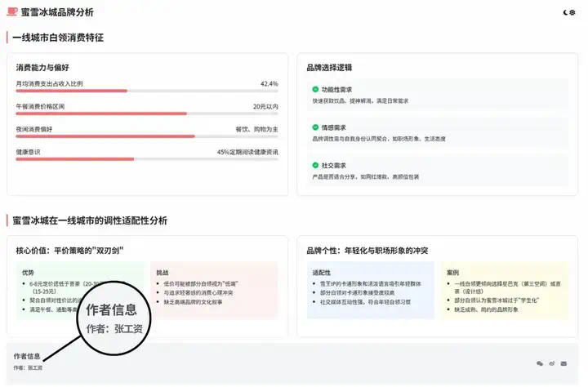
Task: Click the 品牌调性需与自我身份认同契合 description line
Action: coord(379,139)
